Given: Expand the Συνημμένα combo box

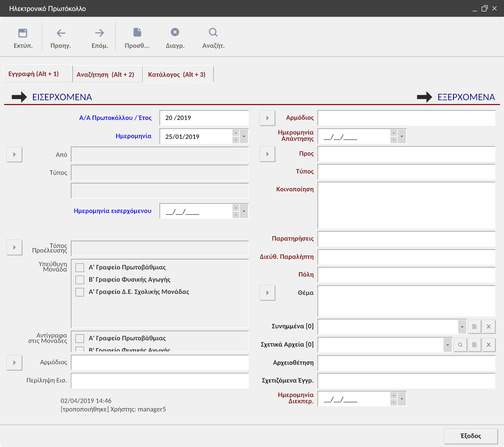Looking at the screenshot, I should click(x=462, y=327).
